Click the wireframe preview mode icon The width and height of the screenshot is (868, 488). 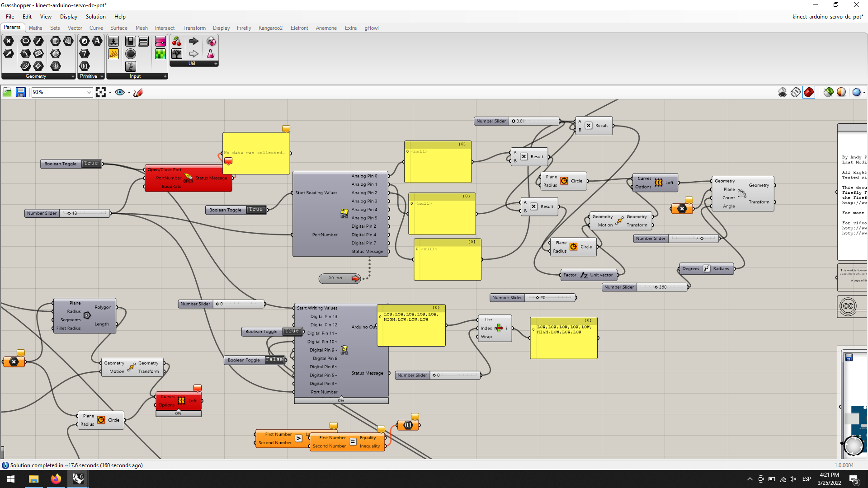796,92
